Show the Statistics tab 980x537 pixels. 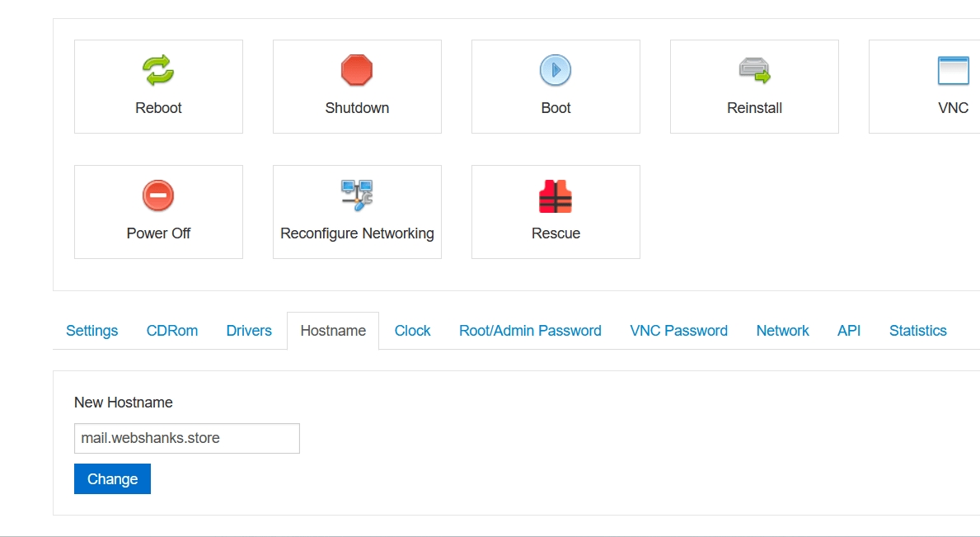917,331
